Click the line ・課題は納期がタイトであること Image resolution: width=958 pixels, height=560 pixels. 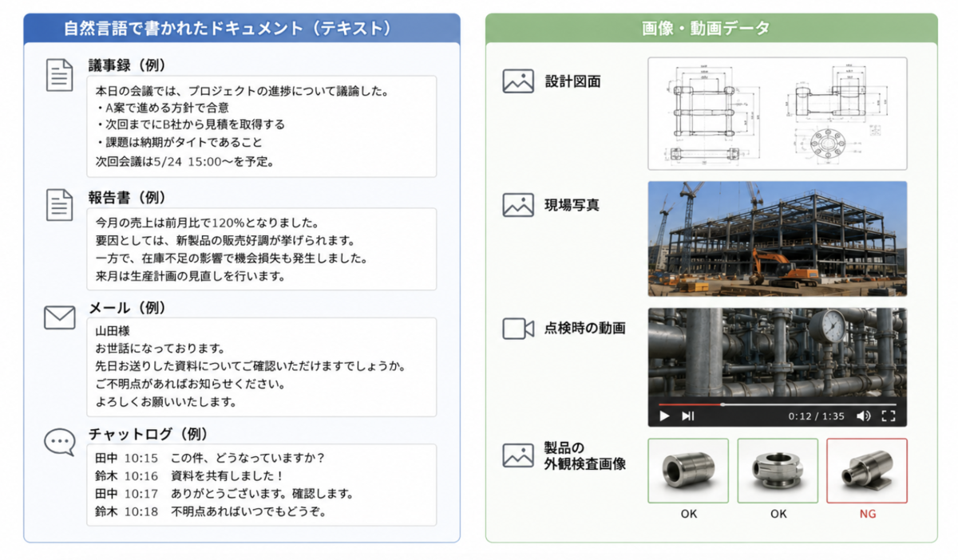pos(179,143)
